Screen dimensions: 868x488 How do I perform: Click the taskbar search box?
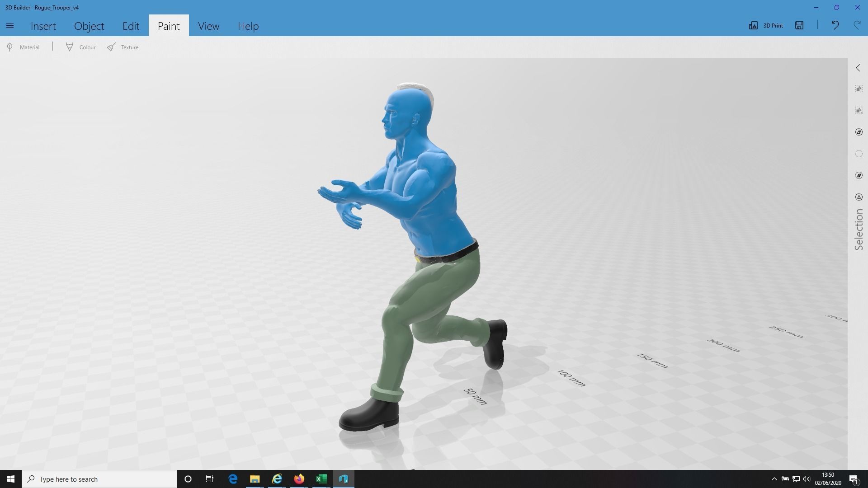tap(99, 479)
